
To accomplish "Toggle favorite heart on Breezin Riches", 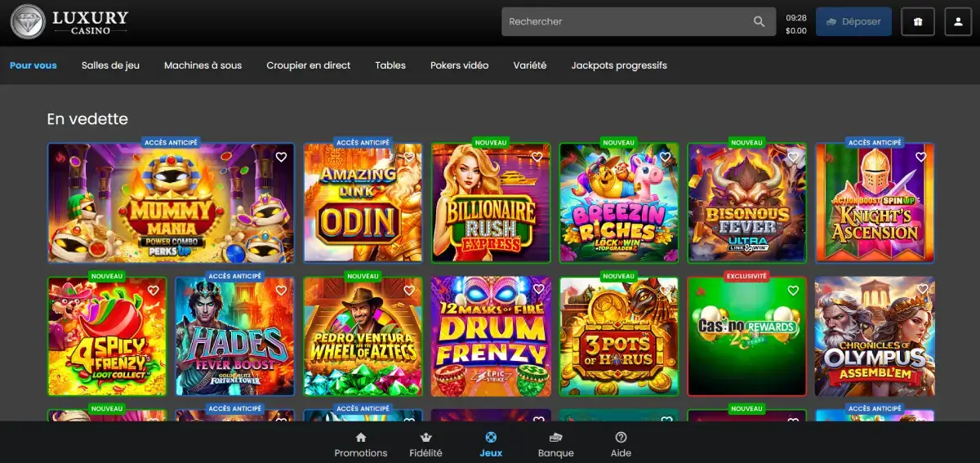I will click(x=665, y=157).
